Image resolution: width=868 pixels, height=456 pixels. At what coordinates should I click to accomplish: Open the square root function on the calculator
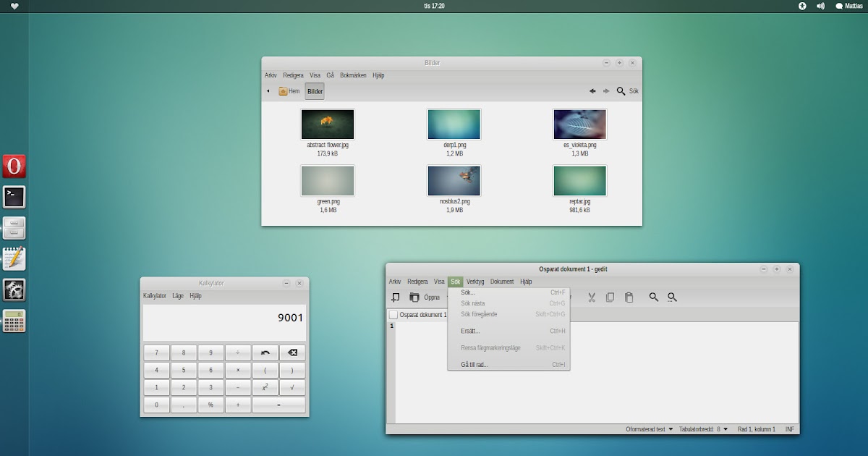[292, 387]
